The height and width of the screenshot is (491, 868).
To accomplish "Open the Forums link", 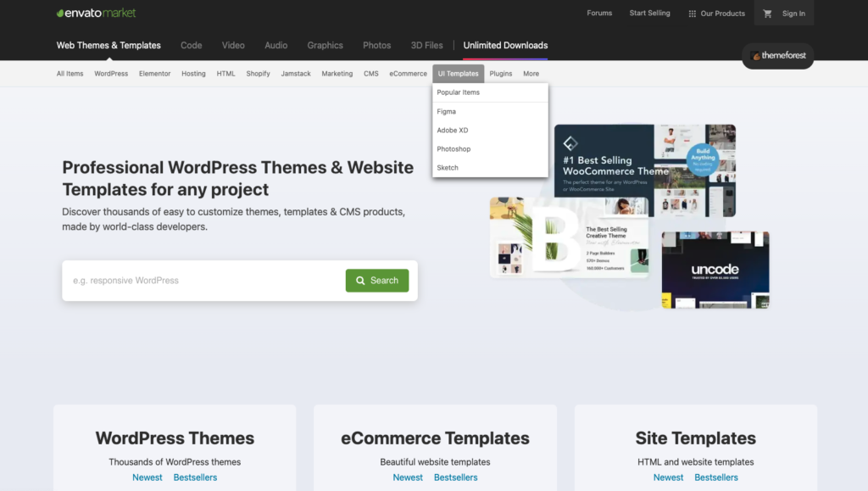I will (x=599, y=13).
